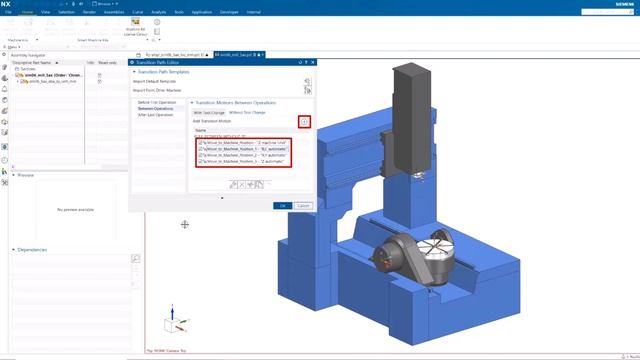Switch to the Analysis ribbon tab
640x360 pixels.
[159, 12]
